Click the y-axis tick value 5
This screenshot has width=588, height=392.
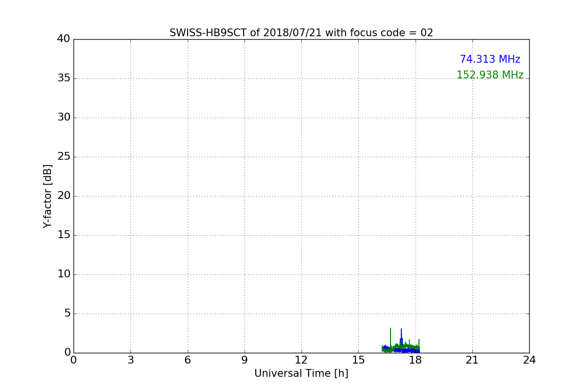[67, 314]
